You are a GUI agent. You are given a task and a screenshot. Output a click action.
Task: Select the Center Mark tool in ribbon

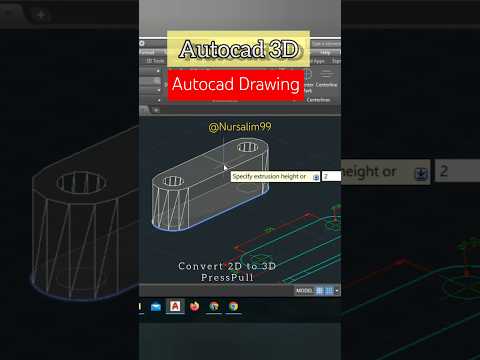click(307, 81)
